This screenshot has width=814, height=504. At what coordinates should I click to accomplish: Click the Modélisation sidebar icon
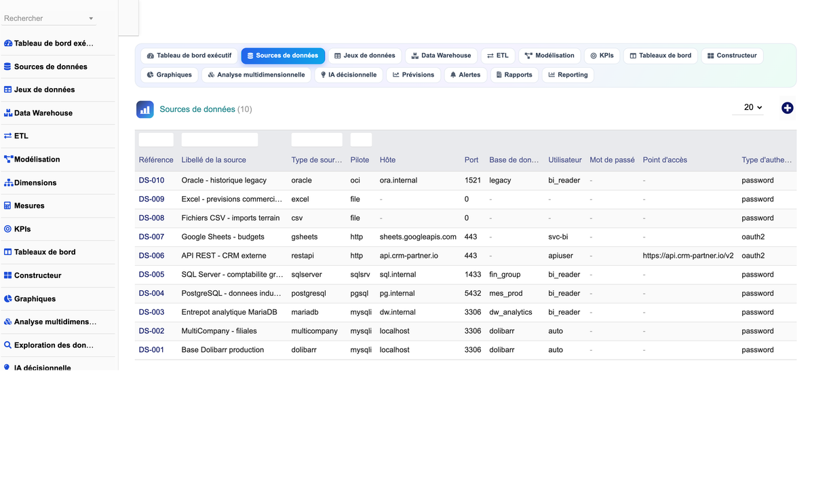click(8, 159)
